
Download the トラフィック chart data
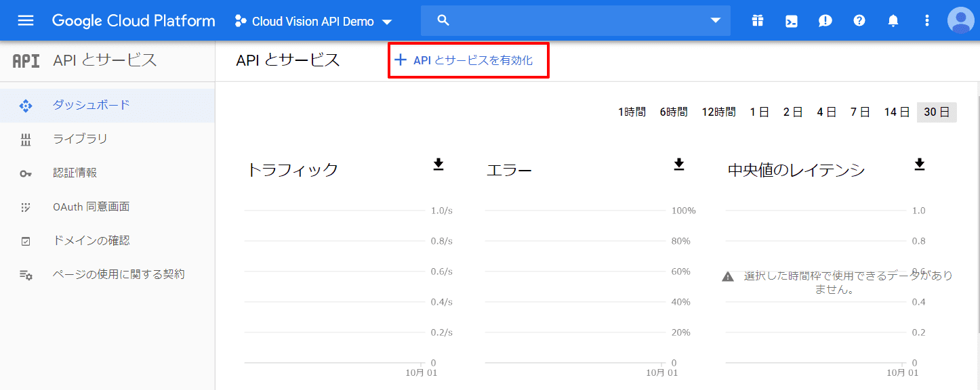pos(438,162)
